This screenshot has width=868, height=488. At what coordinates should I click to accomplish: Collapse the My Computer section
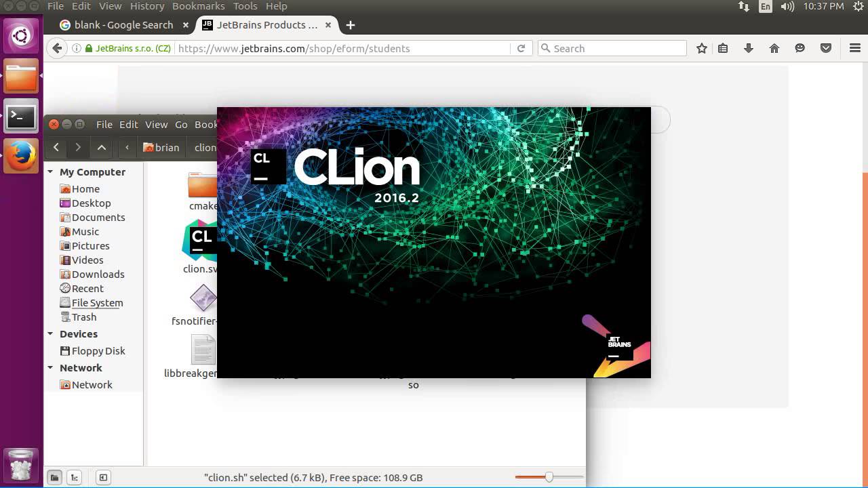click(x=50, y=172)
